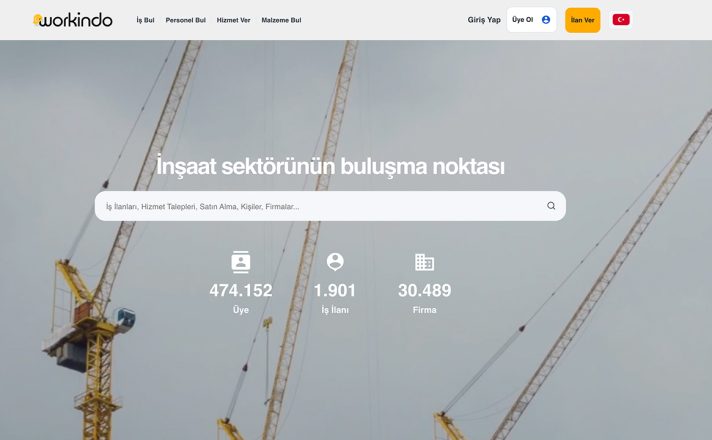712x440 pixels.
Task: Click the job listing person icon
Action: click(335, 262)
